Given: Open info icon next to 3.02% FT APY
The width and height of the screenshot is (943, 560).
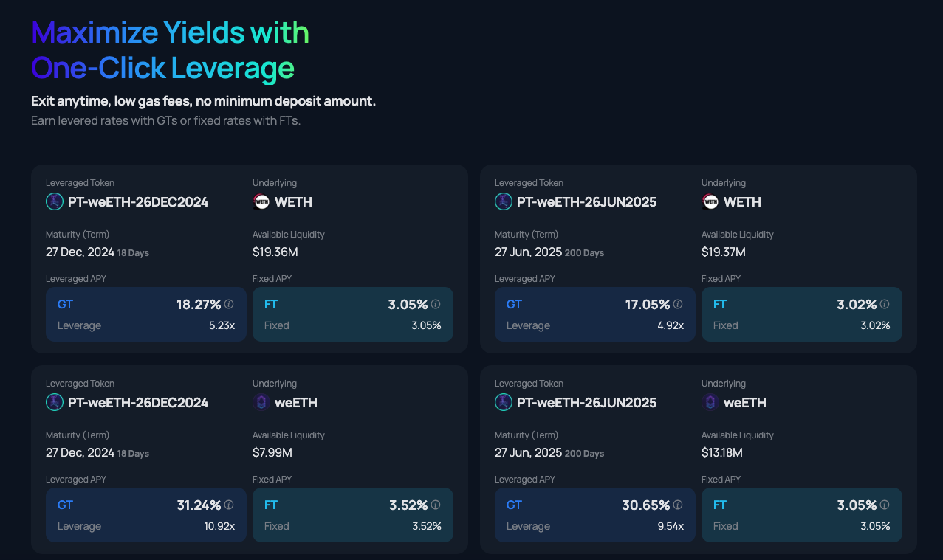Looking at the screenshot, I should tap(885, 304).
